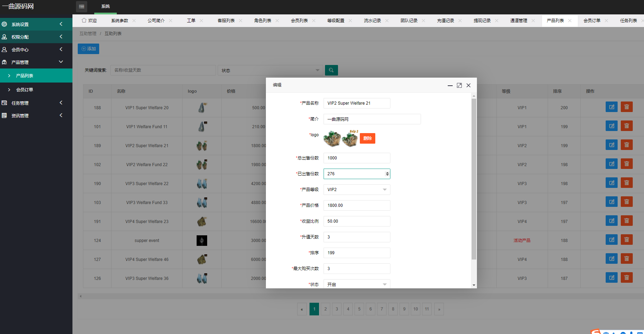Viewport: 644px width, 334px height.
Task: Click the hamburger menu toggle icon
Action: pos(82,6)
